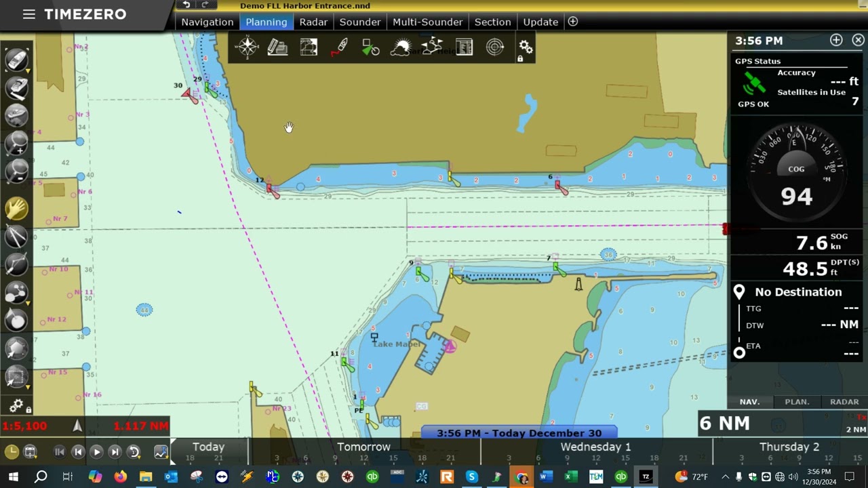Open File Explorer from the taskbar
The height and width of the screenshot is (488, 868).
pos(146,476)
